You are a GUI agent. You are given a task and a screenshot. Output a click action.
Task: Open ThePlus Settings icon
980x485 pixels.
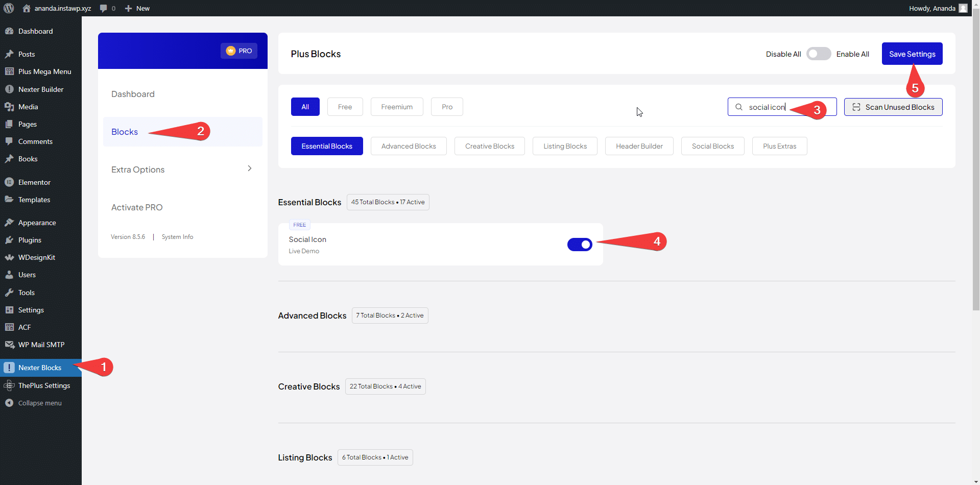10,385
